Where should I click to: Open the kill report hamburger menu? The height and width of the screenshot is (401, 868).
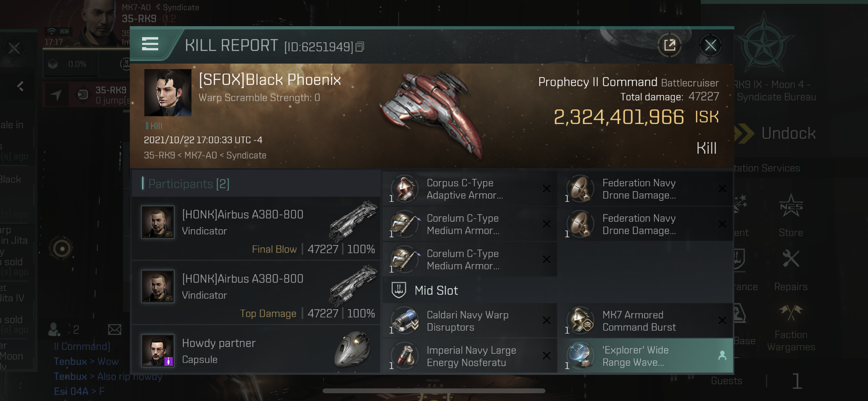(150, 44)
